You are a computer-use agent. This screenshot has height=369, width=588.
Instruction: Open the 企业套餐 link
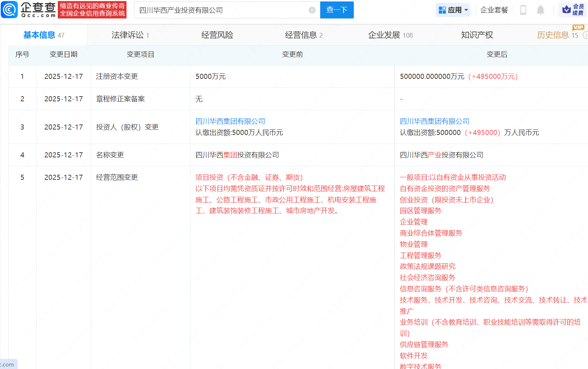[x=494, y=10]
